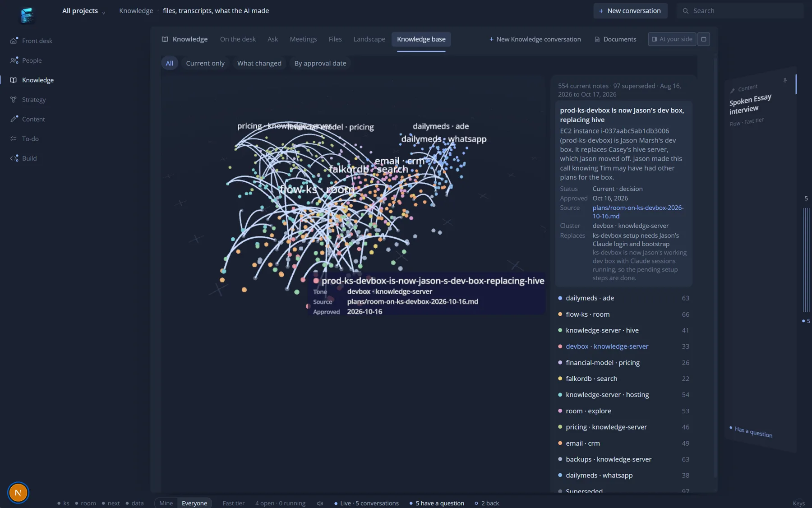Click New Knowledge conversation
The image size is (812, 508).
[535, 39]
